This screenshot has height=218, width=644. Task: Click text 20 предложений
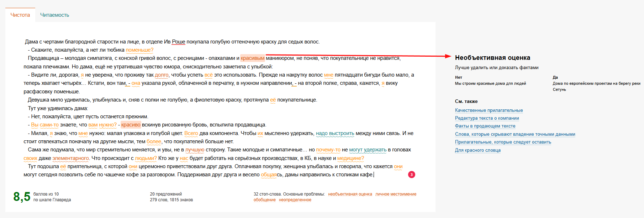point(166,194)
